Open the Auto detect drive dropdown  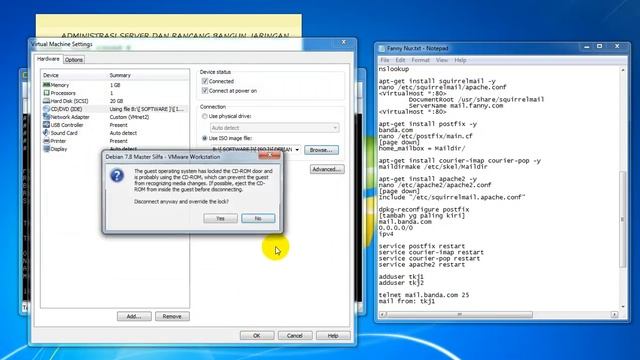(x=274, y=128)
